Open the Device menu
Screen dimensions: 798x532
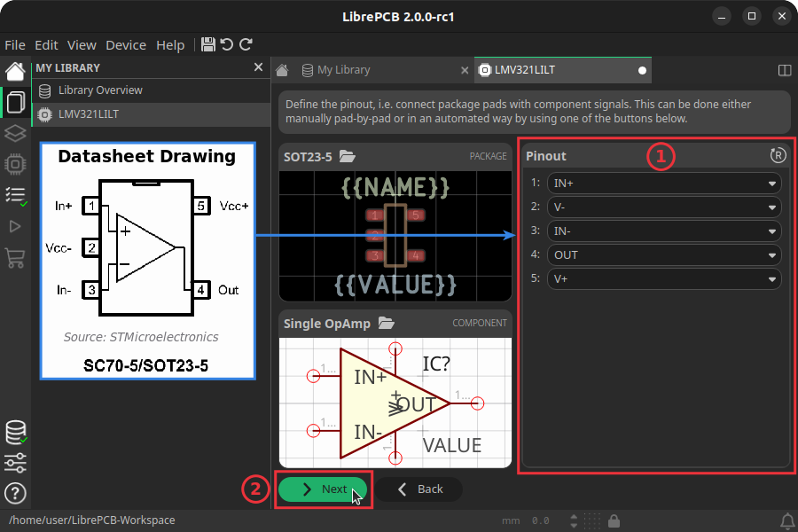(125, 44)
